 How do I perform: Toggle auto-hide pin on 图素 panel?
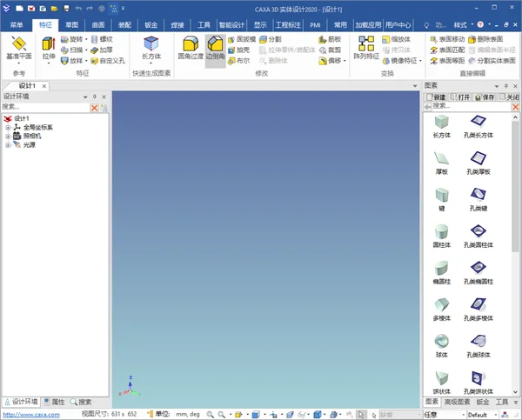pos(506,86)
